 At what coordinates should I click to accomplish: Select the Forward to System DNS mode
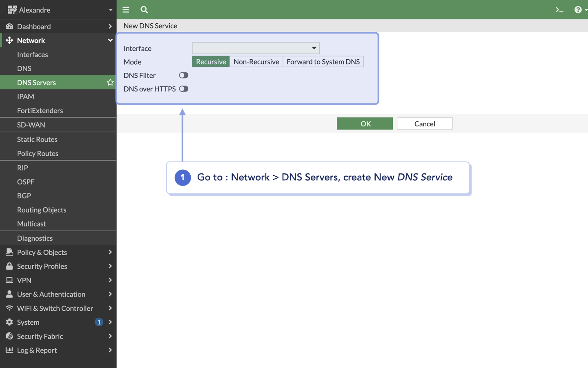323,61
